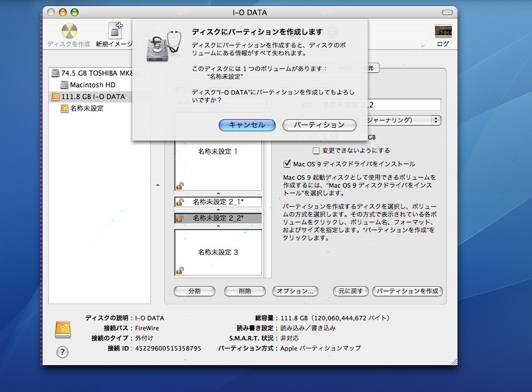The image size is (532, 392).
Task: Open the ジャーナリング format dropdown
Action: click(x=404, y=120)
